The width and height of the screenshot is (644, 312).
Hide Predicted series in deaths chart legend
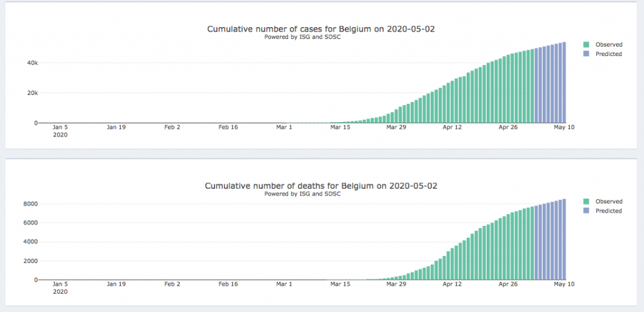pos(609,211)
